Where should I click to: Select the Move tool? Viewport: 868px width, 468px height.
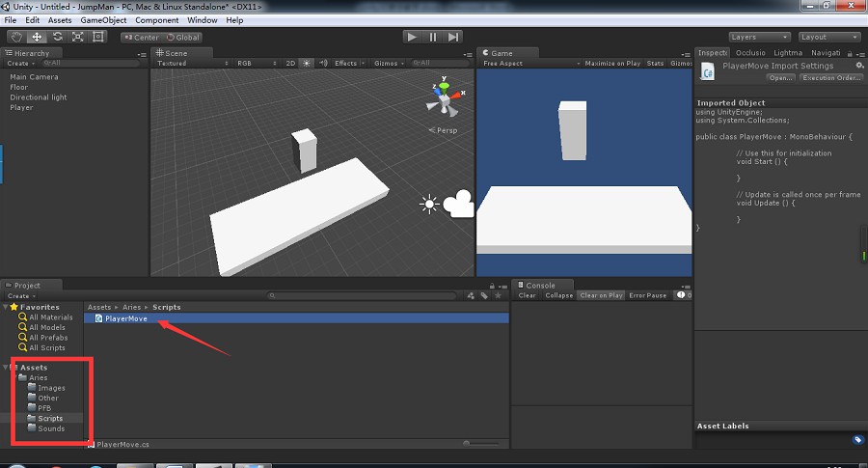click(37, 37)
